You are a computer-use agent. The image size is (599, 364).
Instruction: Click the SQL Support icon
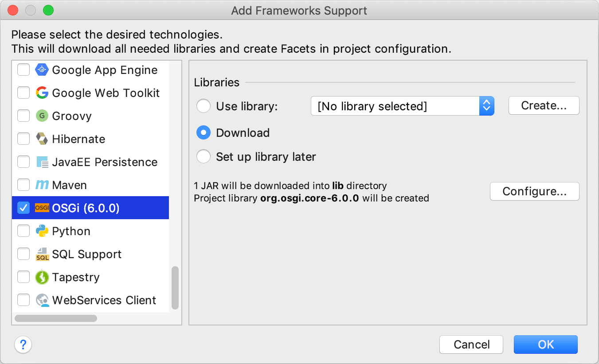(x=42, y=254)
